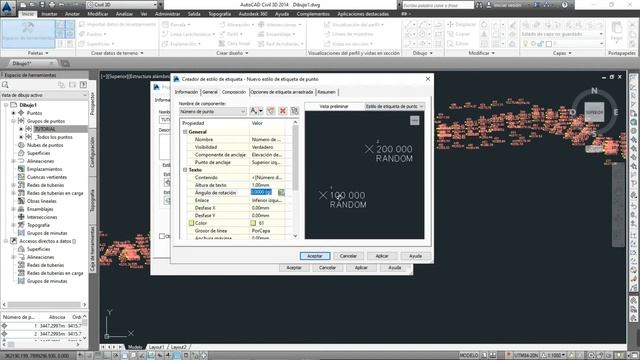Open the preview pane options button
Viewport: 640px width, 360px height.
click(x=414, y=120)
